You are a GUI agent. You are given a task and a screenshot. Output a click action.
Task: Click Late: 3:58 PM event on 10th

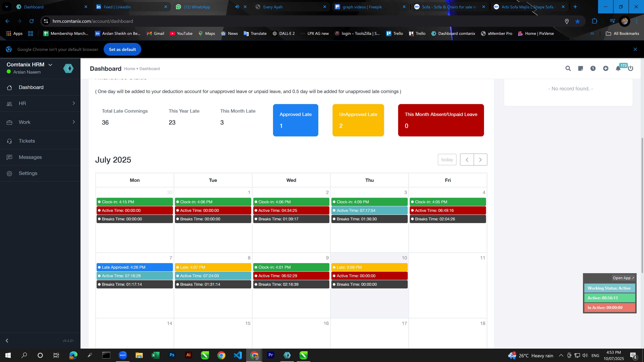click(369, 267)
